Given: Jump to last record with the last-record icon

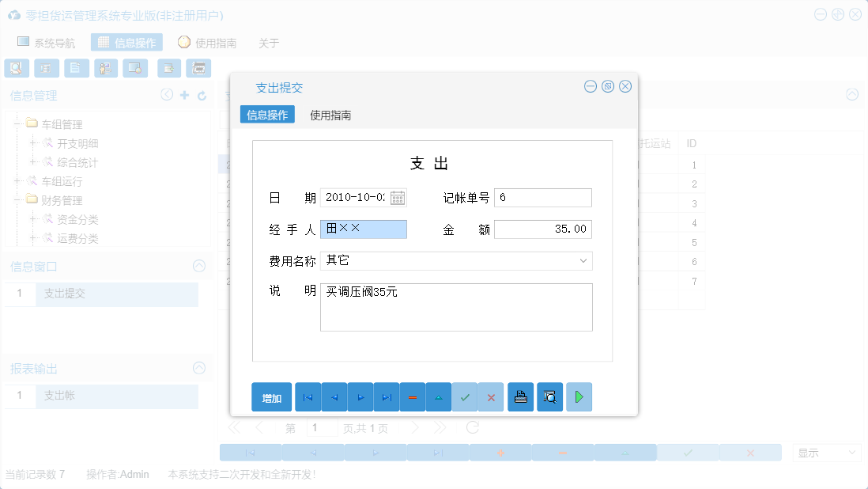Looking at the screenshot, I should click(387, 396).
